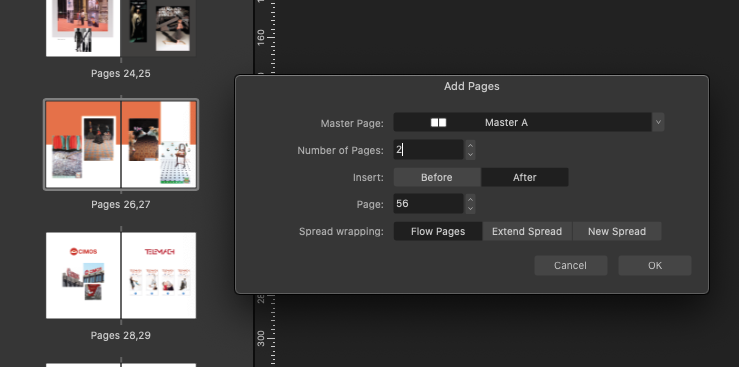Increment the Page value stepper up arrow

point(470,199)
